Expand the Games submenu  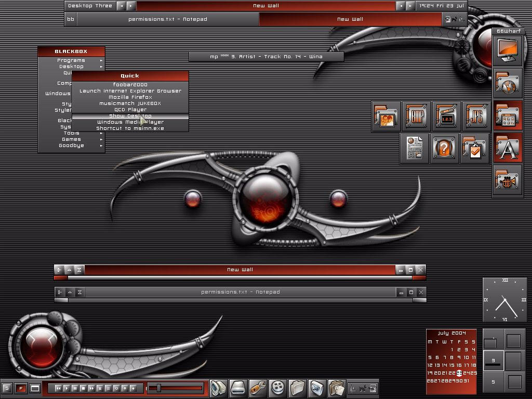point(71,139)
